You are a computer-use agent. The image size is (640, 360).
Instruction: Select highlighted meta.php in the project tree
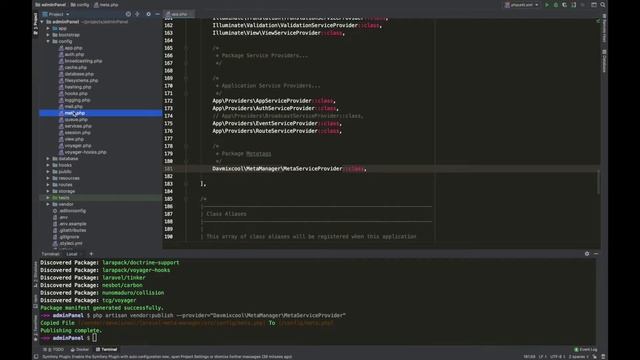click(x=100, y=113)
